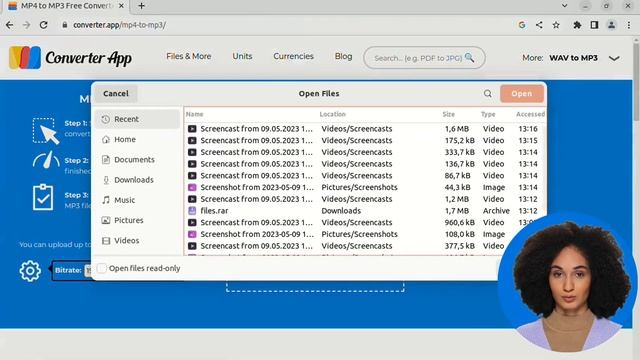Open Google icon in address bar
This screenshot has height=360, width=640.
tap(522, 25)
